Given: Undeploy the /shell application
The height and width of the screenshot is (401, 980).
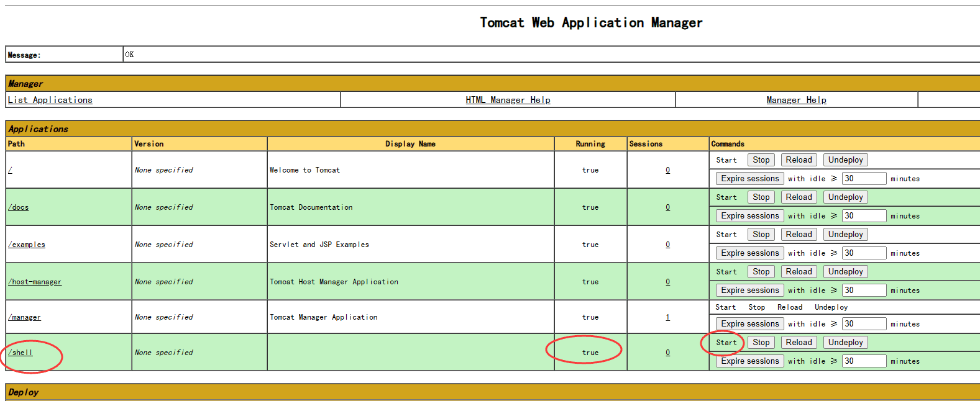Looking at the screenshot, I should point(845,343).
